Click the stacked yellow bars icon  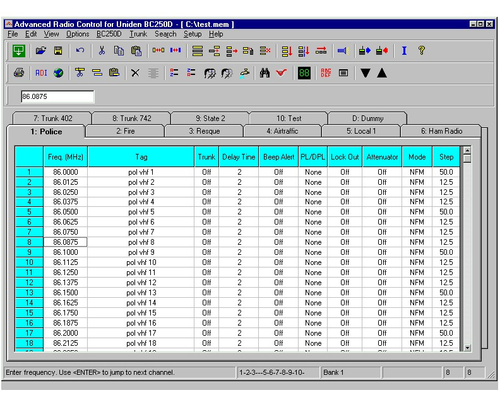click(x=197, y=51)
